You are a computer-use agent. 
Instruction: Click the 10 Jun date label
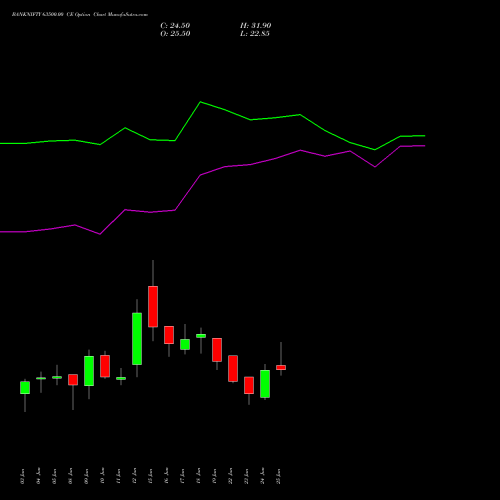click(x=103, y=476)
